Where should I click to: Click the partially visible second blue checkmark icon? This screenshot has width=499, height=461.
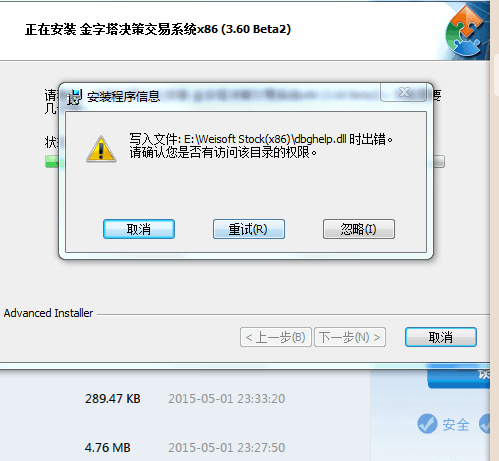pos(484,424)
